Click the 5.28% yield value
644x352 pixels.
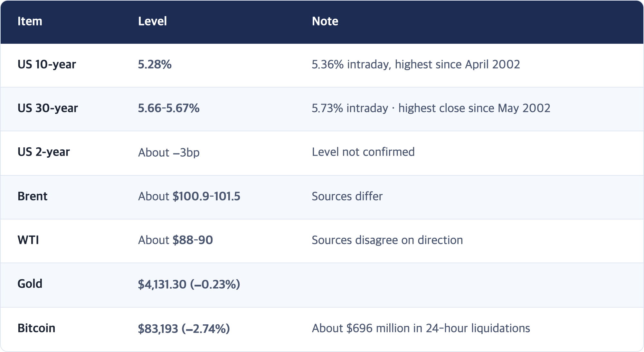pos(155,64)
